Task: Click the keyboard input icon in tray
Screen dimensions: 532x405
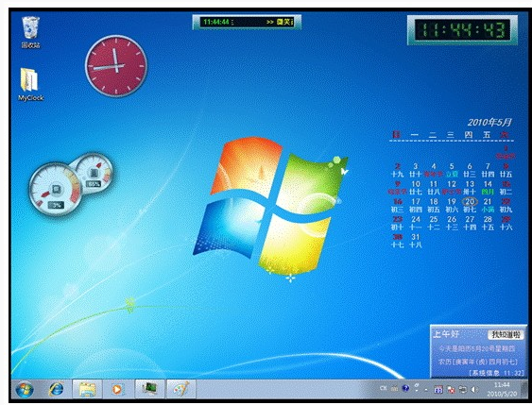Action: (394, 389)
